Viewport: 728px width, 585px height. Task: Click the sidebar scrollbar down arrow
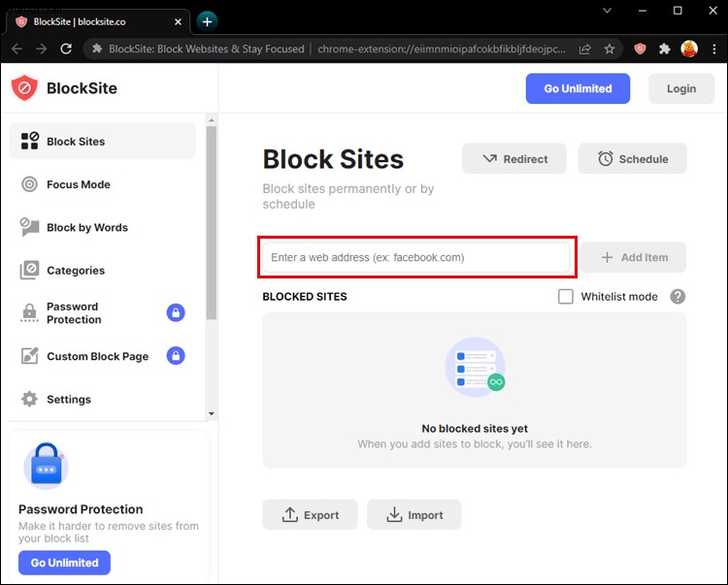(x=212, y=414)
